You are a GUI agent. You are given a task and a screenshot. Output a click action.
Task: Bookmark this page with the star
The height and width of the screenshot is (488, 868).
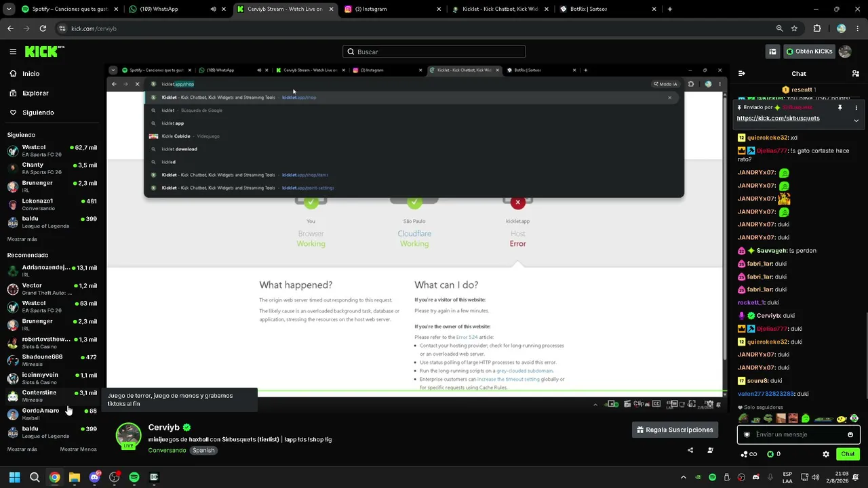pyautogui.click(x=794, y=28)
